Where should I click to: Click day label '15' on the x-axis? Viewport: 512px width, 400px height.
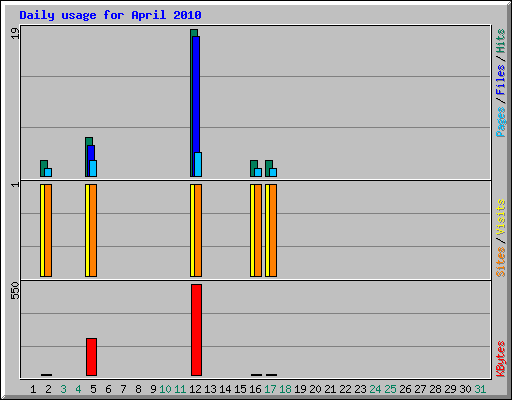coord(240,389)
